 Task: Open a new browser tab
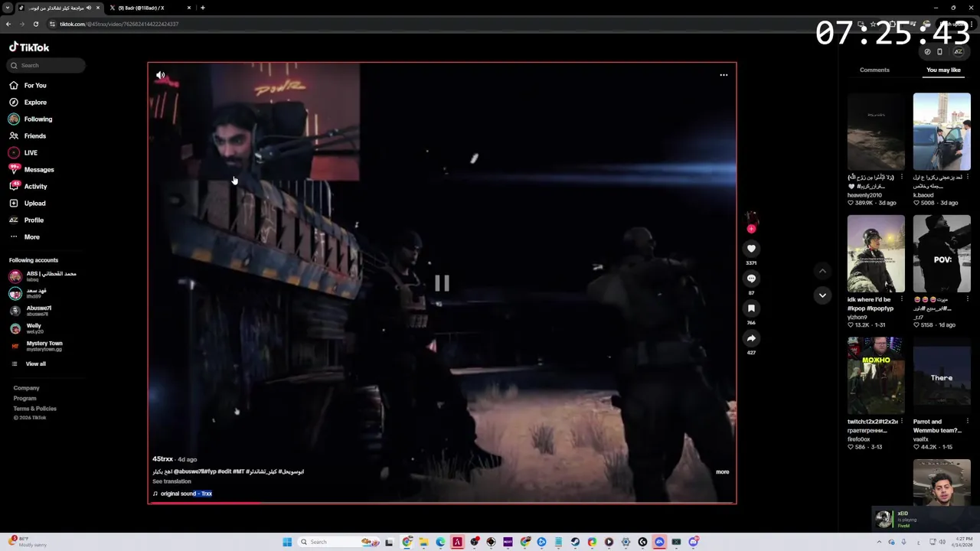pos(202,8)
